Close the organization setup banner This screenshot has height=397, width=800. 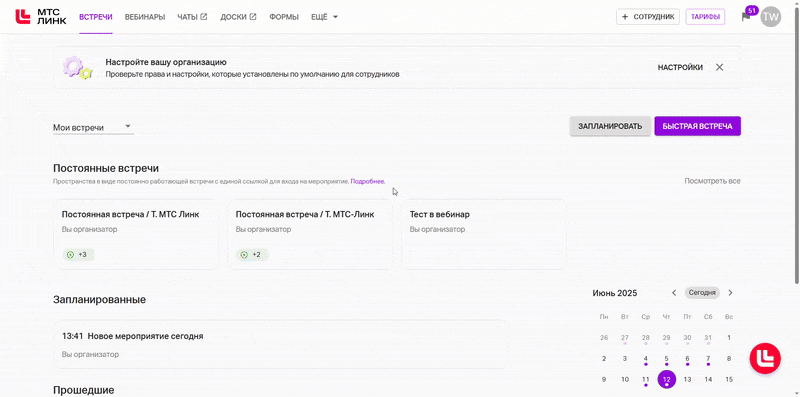tap(719, 67)
